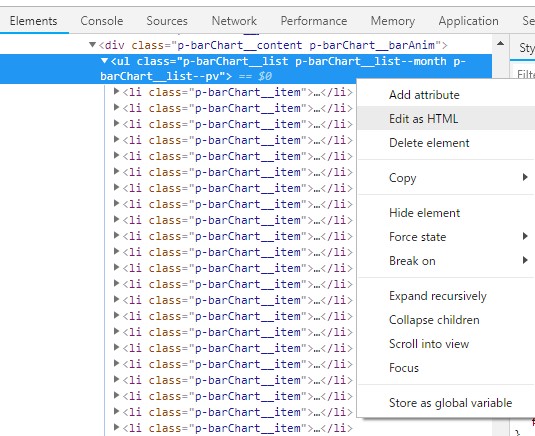Open the partially visible Styles pane tab
The width and height of the screenshot is (535, 436).
526,48
